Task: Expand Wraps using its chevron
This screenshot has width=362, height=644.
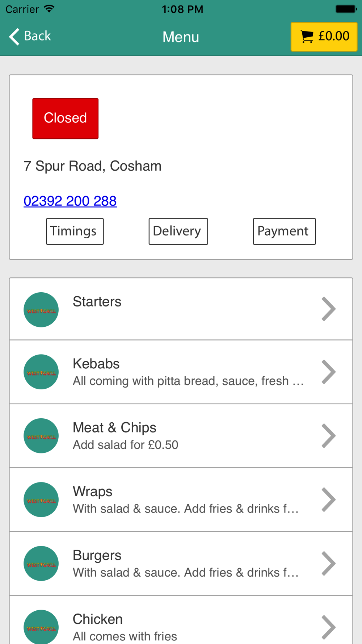Action: pos(329,499)
